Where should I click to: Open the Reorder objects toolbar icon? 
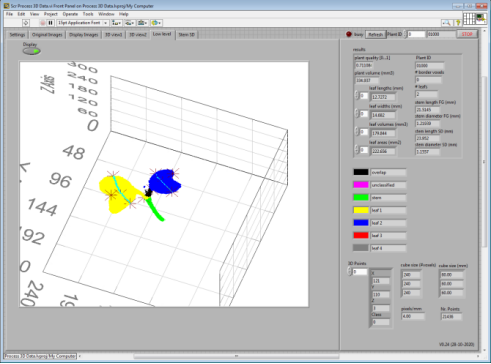pyautogui.click(x=156, y=23)
